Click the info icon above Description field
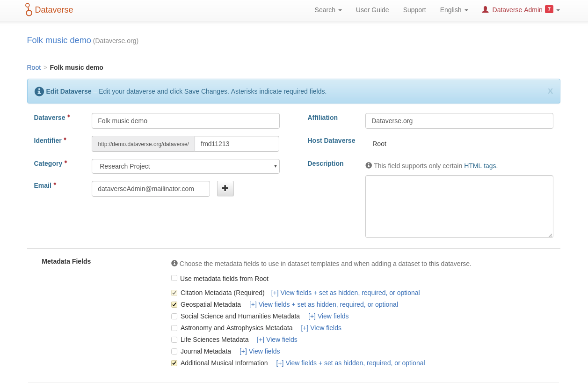 [369, 165]
